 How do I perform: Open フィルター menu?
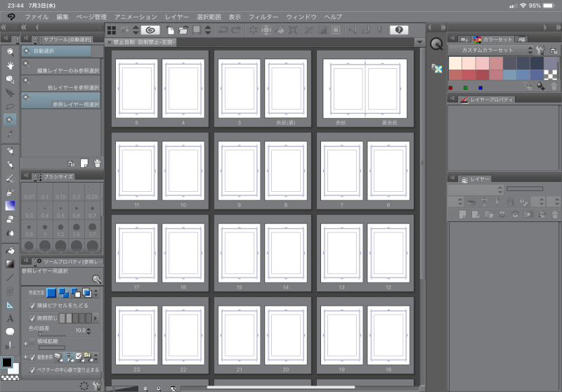point(263,17)
